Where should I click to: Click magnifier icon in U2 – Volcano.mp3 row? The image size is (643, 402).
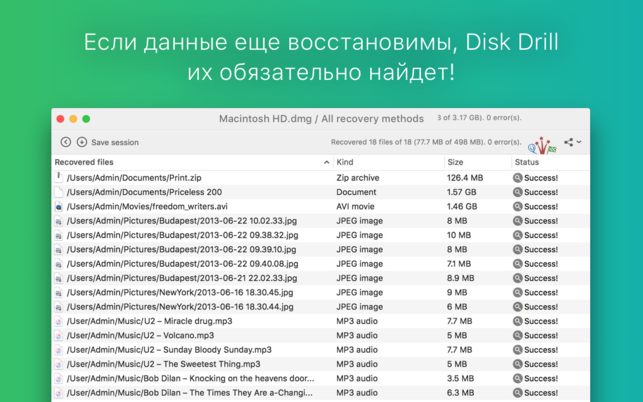[518, 336]
